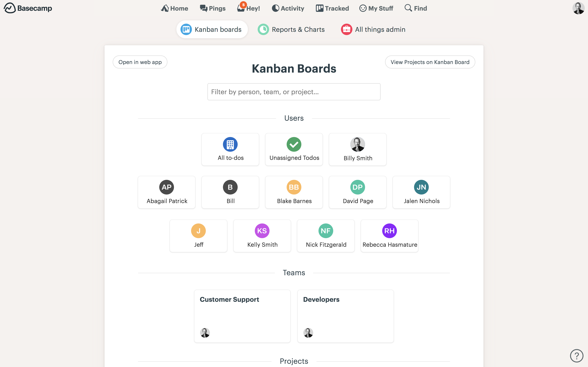Viewport: 588px width, 367px height.
Task: Click the Basecamp logo icon
Action: point(10,8)
